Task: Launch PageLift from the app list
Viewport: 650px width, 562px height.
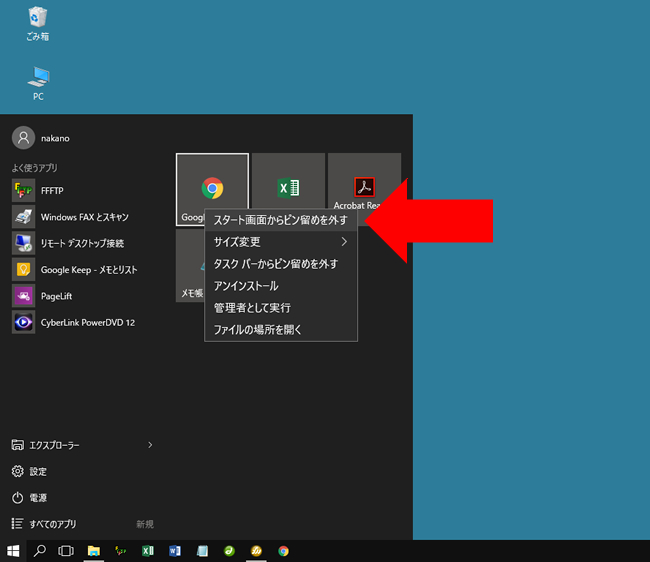Action: point(56,296)
